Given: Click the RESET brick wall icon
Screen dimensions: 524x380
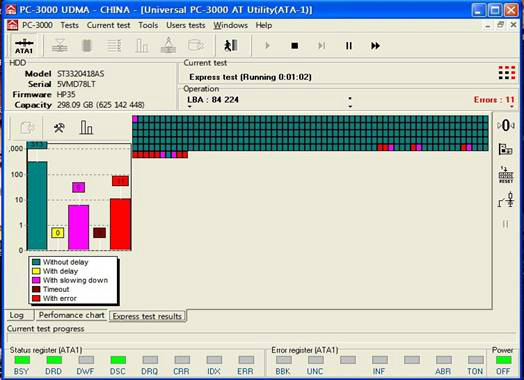Looking at the screenshot, I should pyautogui.click(x=506, y=174).
